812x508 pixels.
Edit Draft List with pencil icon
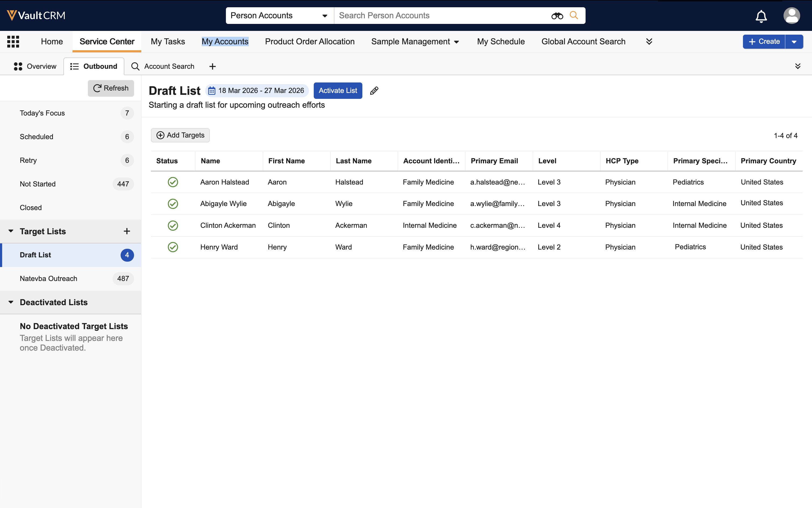374,91
